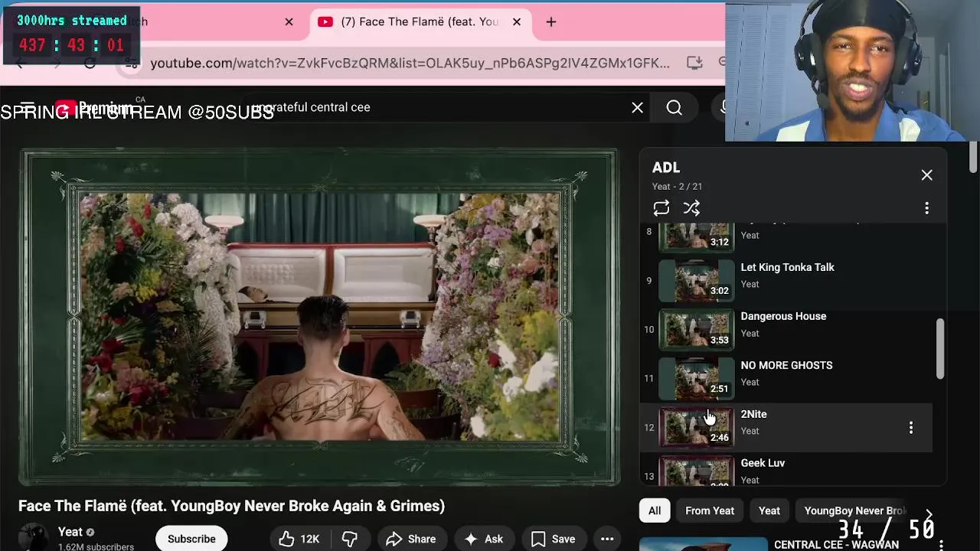Open Yeat channel avatar
The image size is (980, 551).
(x=33, y=537)
